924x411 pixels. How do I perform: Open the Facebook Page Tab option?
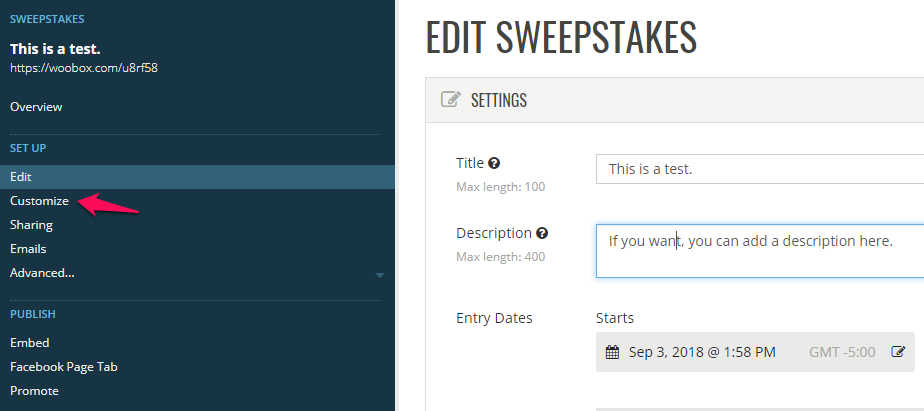64,367
